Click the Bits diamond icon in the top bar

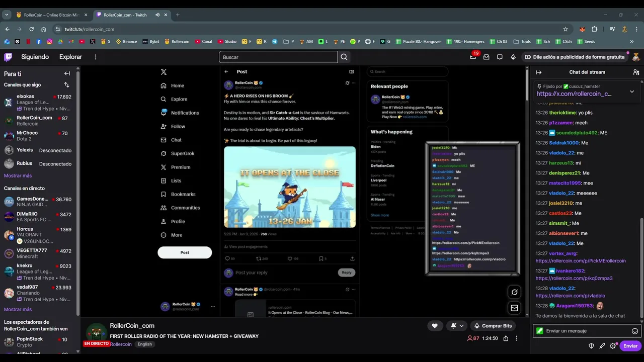(x=513, y=57)
